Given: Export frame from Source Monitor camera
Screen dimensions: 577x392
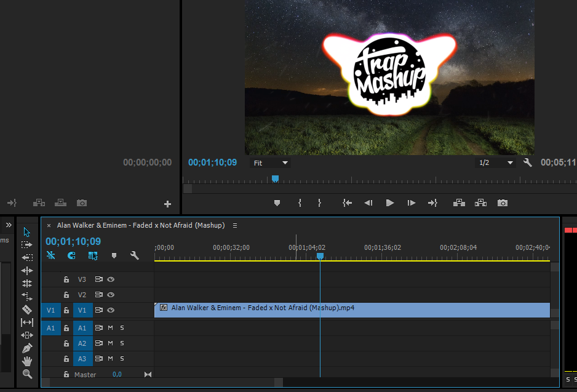Looking at the screenshot, I should coord(82,203).
